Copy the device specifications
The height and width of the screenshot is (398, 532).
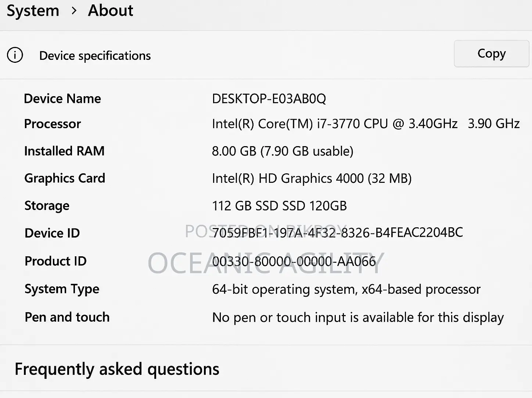(492, 54)
